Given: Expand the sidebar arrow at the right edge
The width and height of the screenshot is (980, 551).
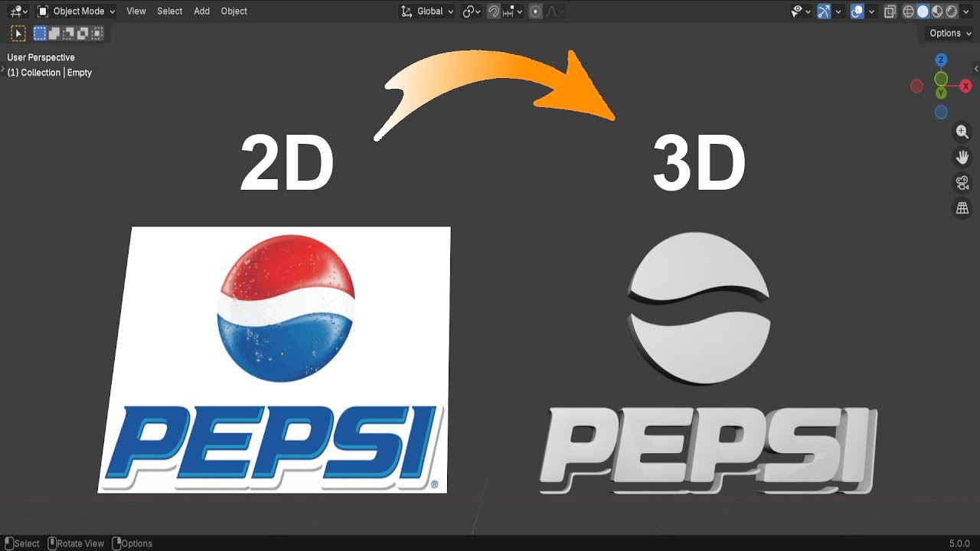Looking at the screenshot, I should pos(976,69).
